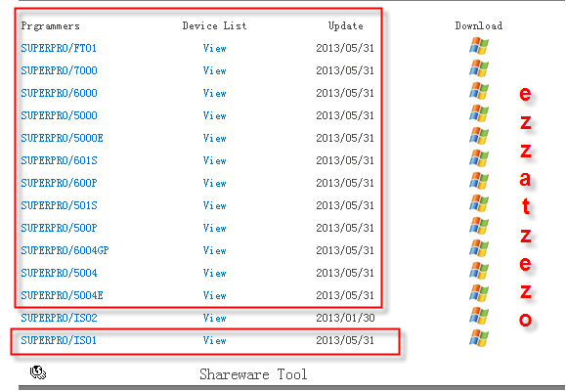Open the SUPERPRO/500P programmer link
Viewport: 566px width, 392px height.
[x=59, y=228]
